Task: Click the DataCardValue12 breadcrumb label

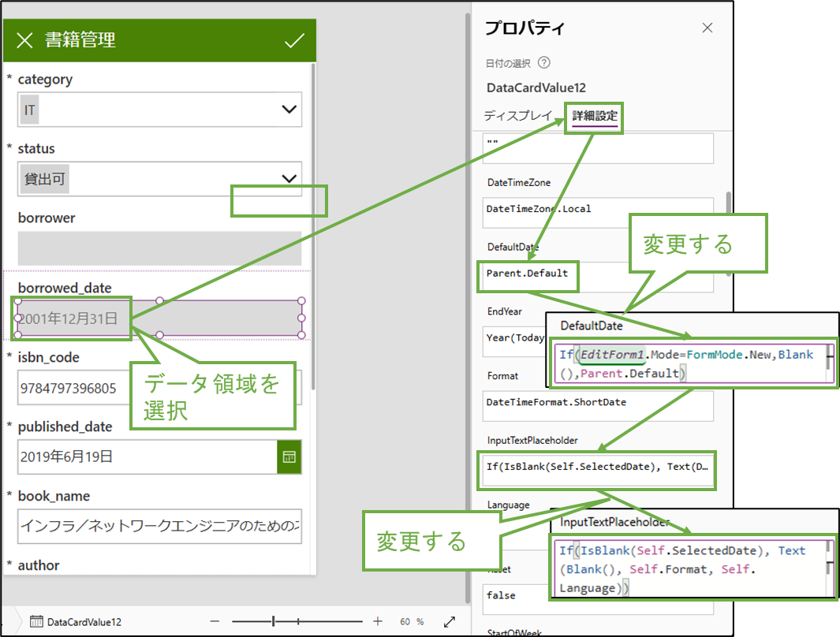Action: [x=84, y=622]
